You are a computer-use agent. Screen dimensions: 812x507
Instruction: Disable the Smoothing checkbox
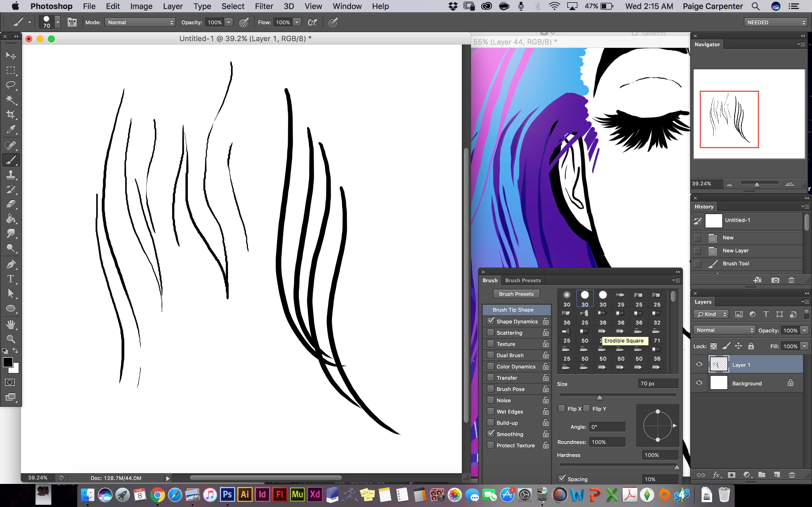[x=491, y=434]
